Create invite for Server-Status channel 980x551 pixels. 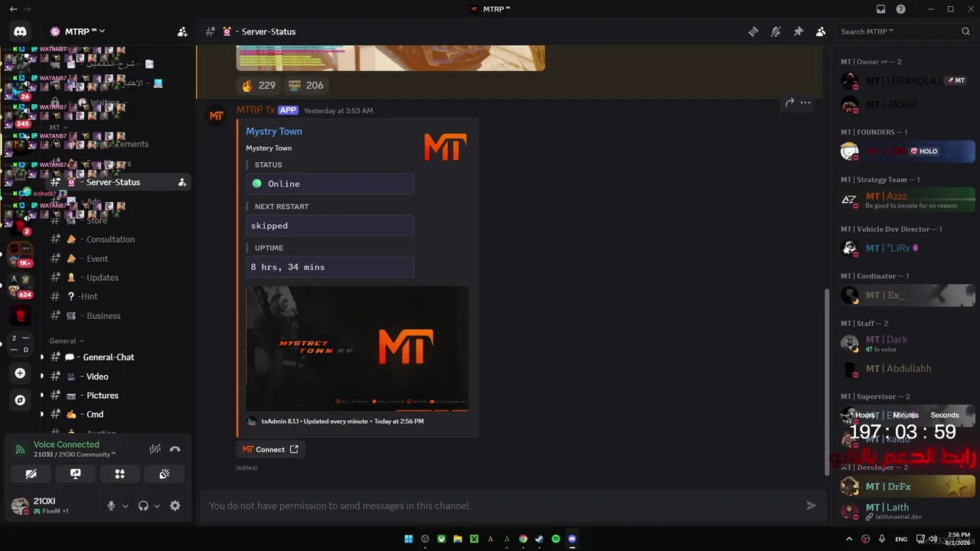pos(181,182)
